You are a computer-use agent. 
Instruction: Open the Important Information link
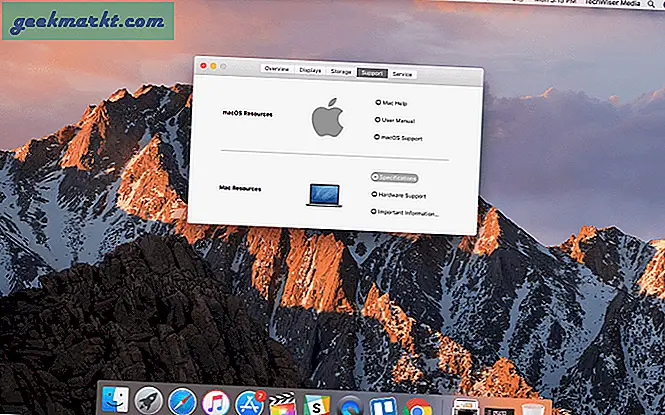[405, 213]
